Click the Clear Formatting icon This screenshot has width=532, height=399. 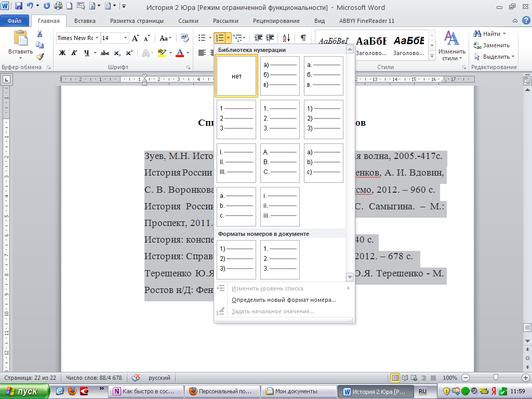(x=185, y=38)
